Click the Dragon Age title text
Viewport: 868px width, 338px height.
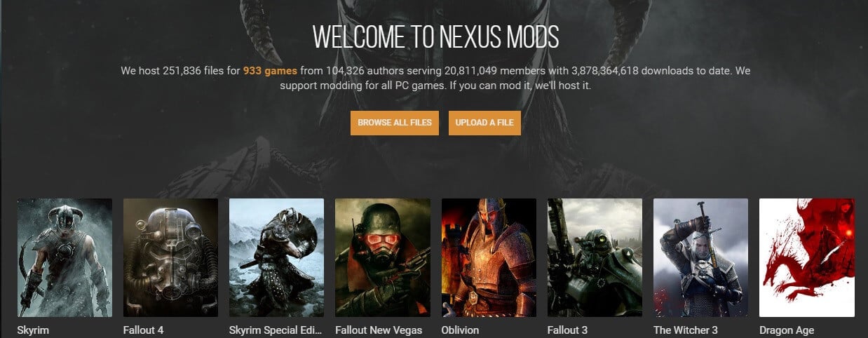tap(787, 330)
